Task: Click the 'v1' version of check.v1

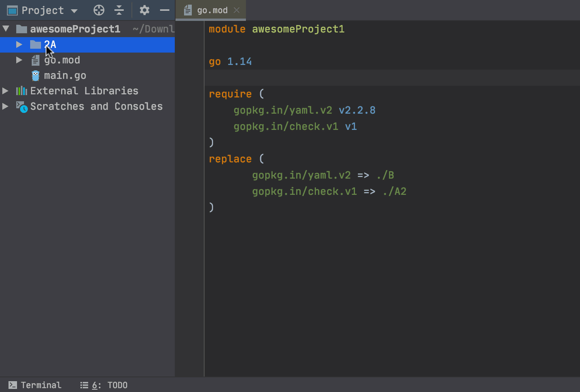Action: pos(351,126)
